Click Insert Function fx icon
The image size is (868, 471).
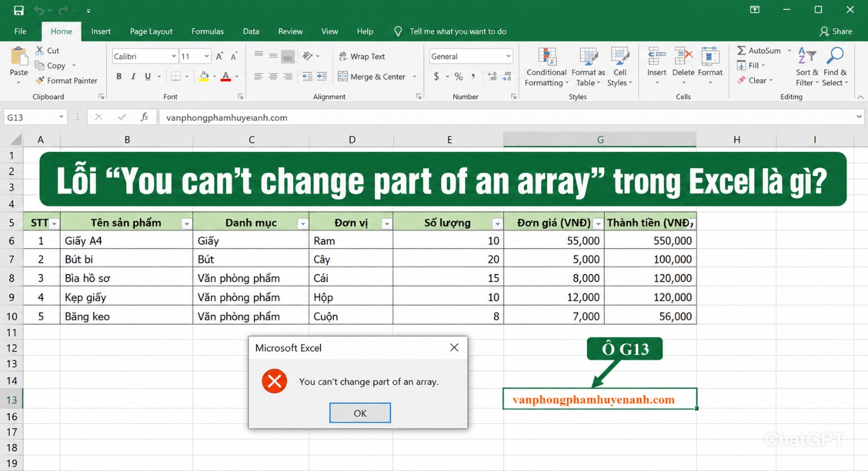click(x=144, y=117)
